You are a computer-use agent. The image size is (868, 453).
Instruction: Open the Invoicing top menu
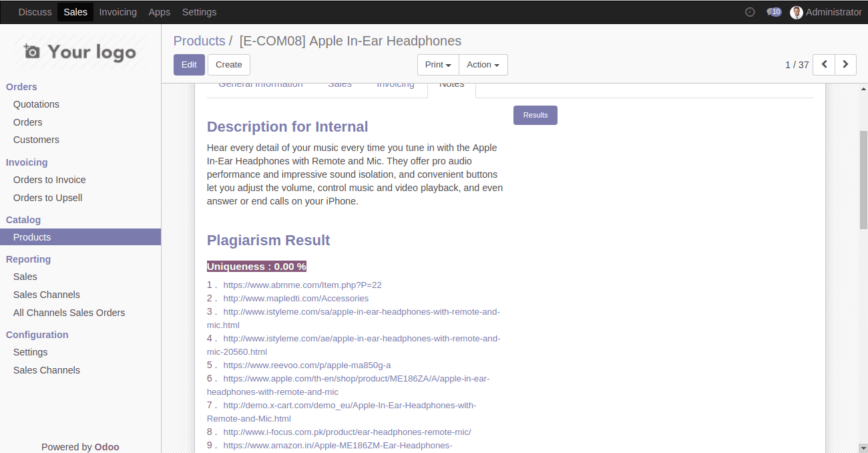[118, 12]
